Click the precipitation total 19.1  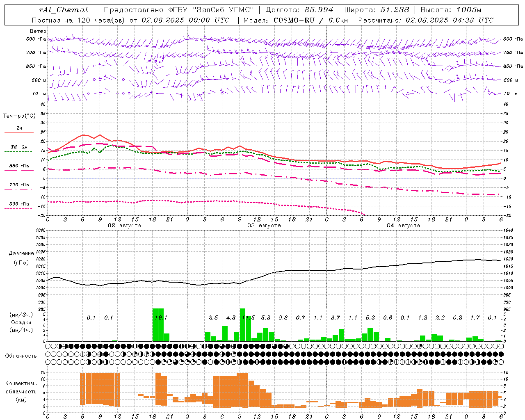(161, 318)
